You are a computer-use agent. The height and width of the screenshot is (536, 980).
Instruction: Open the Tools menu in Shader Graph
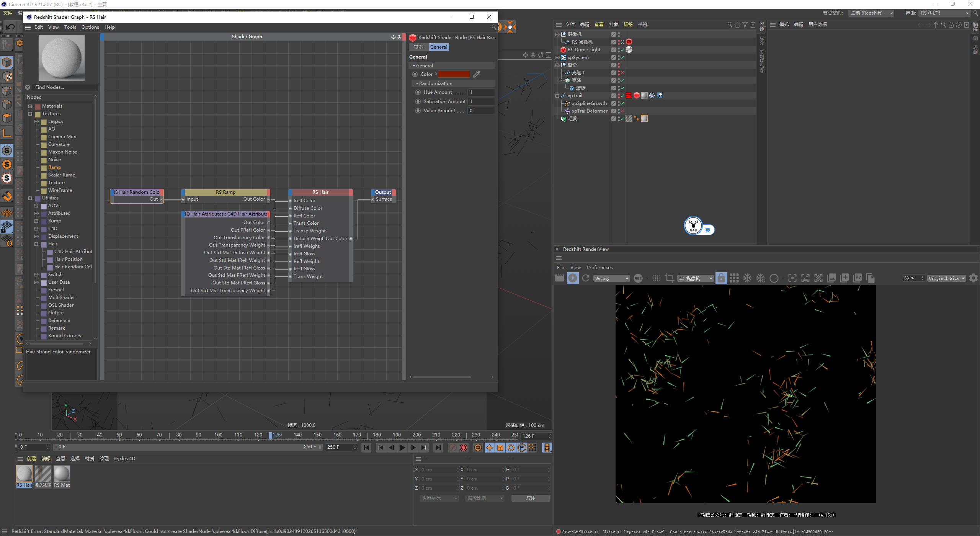tap(70, 27)
